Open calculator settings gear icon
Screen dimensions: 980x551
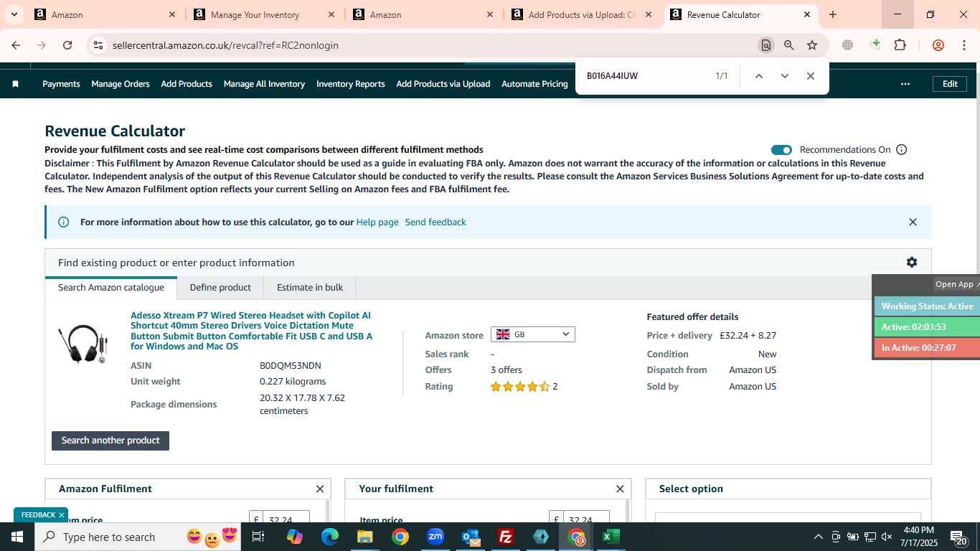click(x=912, y=263)
